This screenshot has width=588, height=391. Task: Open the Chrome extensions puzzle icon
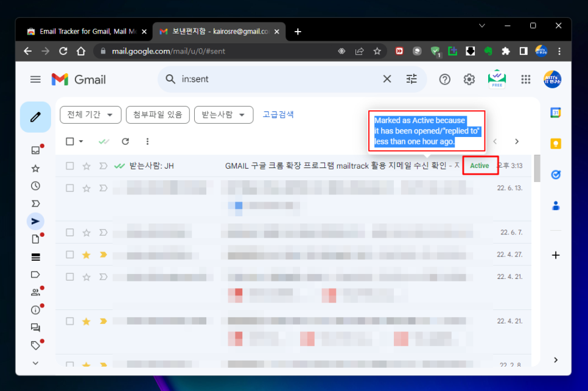click(506, 51)
